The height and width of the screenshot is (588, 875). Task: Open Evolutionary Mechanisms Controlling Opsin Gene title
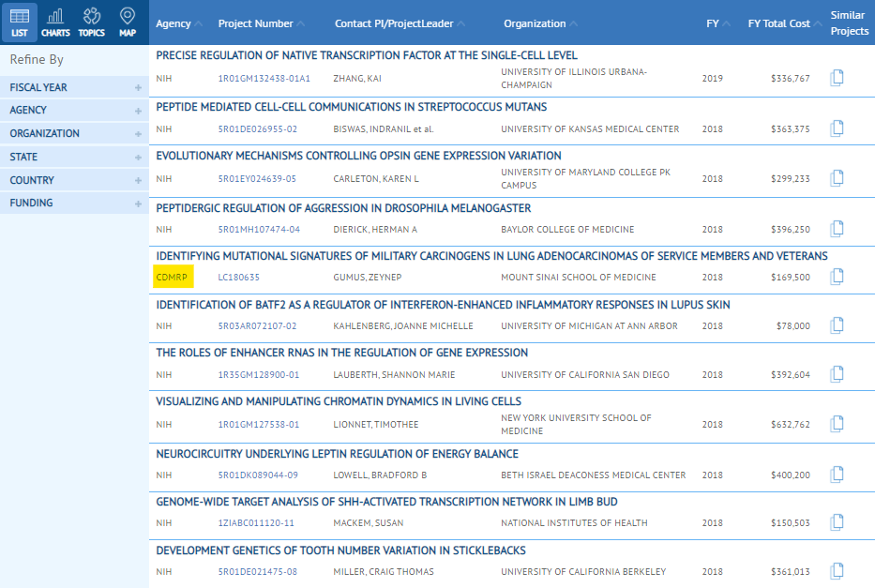tap(359, 156)
